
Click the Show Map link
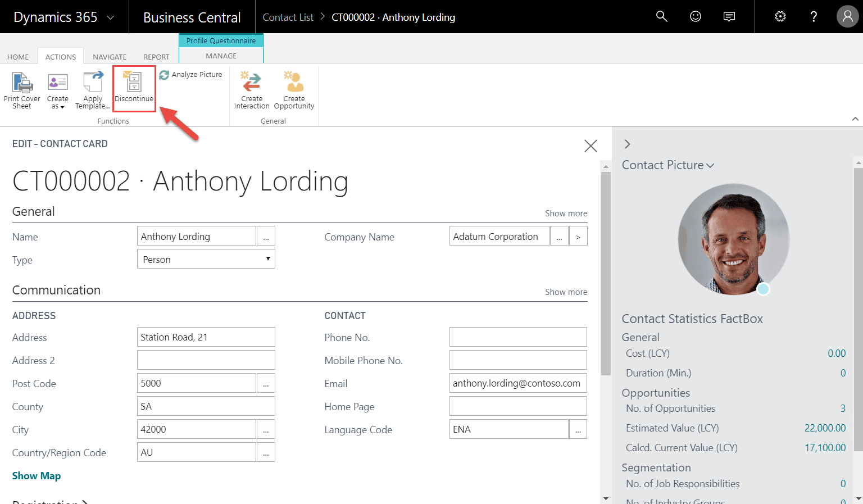[37, 476]
